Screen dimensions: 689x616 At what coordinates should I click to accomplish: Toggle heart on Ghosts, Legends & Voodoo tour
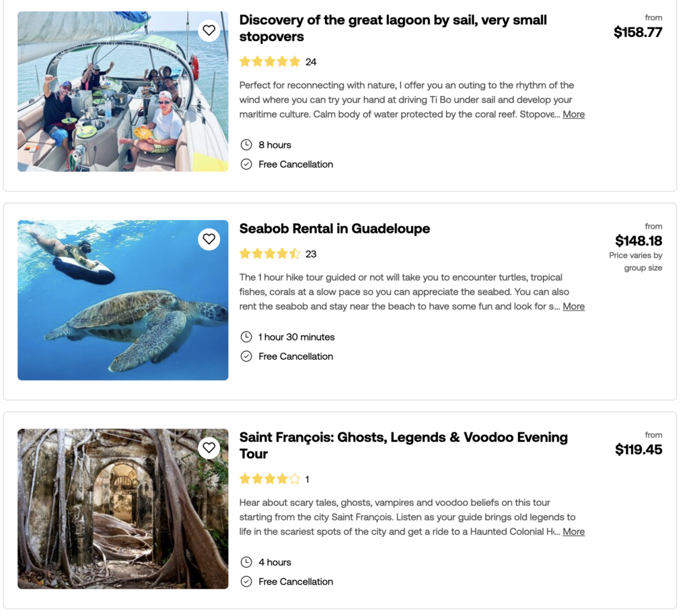click(x=209, y=447)
